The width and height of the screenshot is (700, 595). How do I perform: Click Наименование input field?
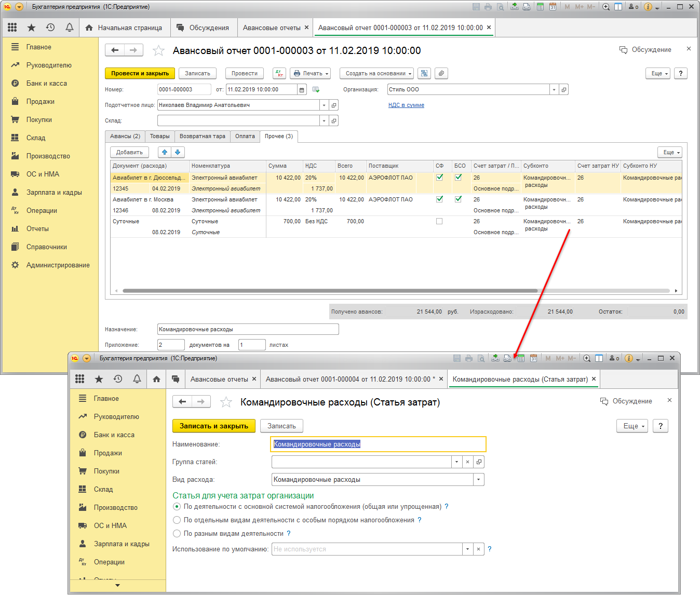coord(379,444)
